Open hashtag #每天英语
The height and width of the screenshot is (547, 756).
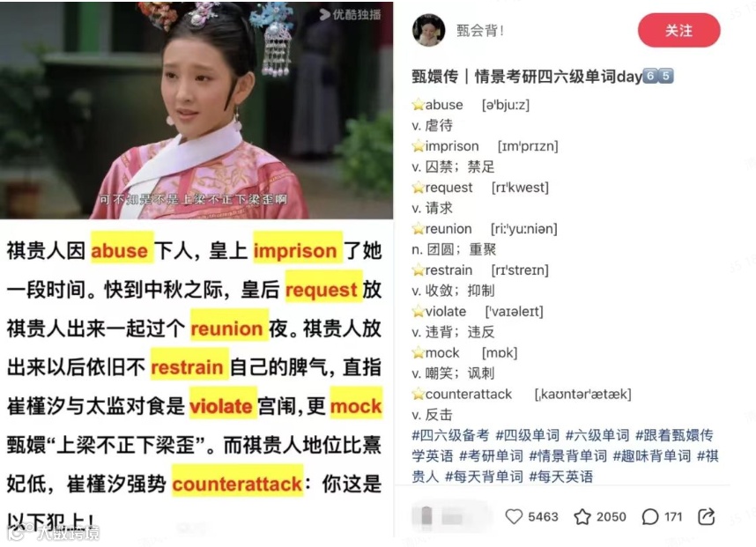click(560, 477)
